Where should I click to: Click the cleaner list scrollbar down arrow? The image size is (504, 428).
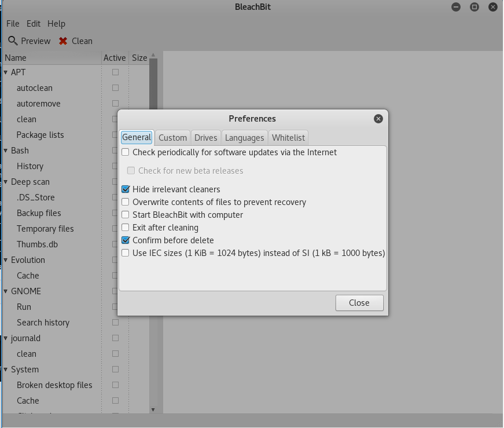coord(153,409)
